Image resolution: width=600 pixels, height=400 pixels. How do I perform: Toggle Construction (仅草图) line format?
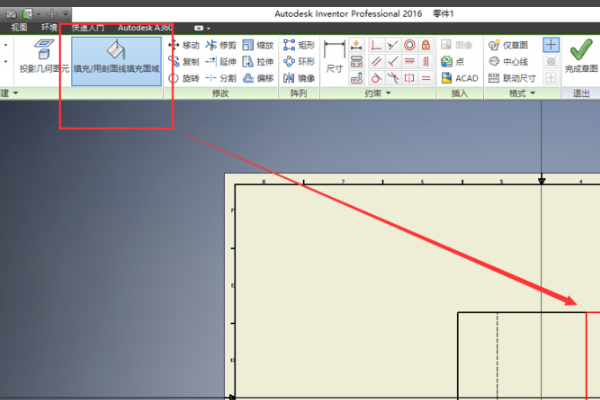click(x=513, y=45)
